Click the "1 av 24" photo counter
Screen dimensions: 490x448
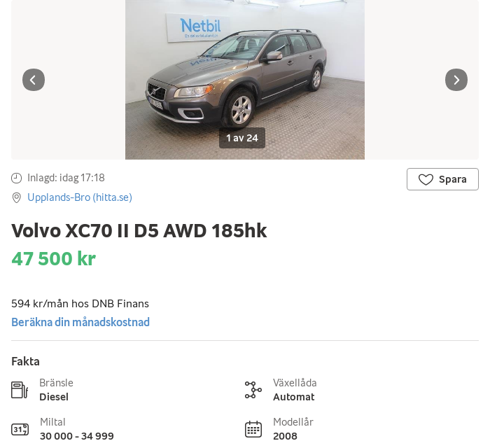coord(242,138)
